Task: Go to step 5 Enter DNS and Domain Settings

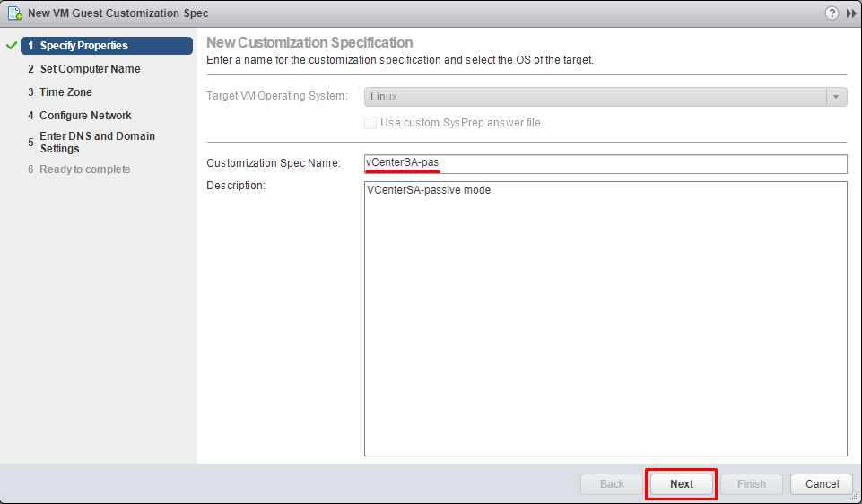Action: (x=91, y=143)
